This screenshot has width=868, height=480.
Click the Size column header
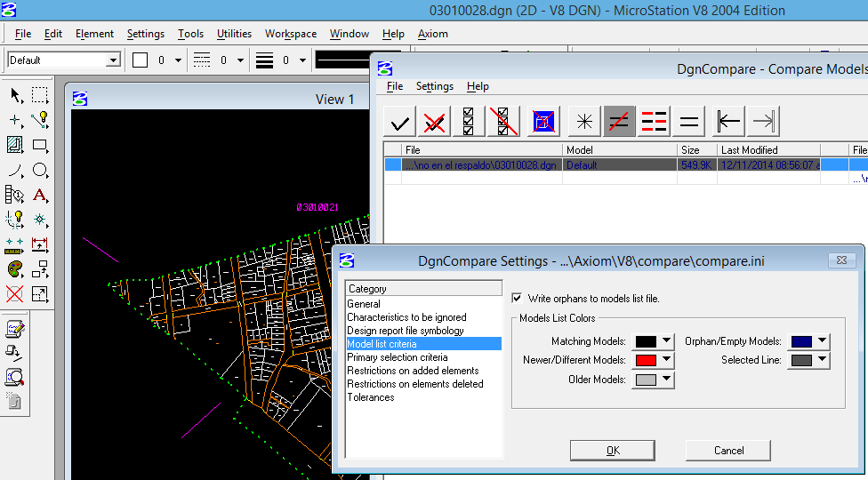coord(697,150)
